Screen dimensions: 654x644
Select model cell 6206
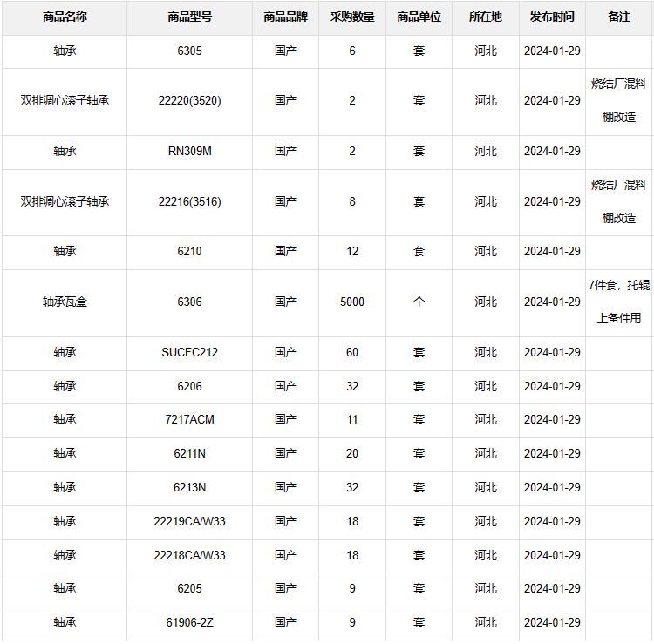(190, 387)
